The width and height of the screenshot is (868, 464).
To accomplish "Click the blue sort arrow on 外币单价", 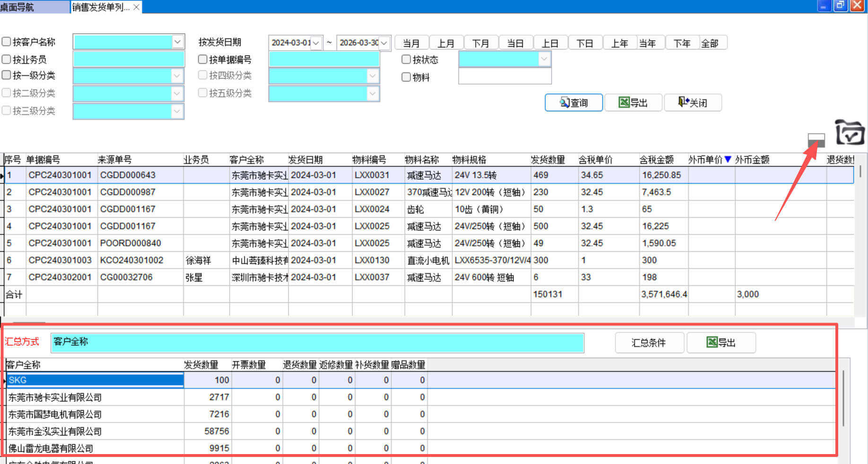I will click(x=728, y=159).
